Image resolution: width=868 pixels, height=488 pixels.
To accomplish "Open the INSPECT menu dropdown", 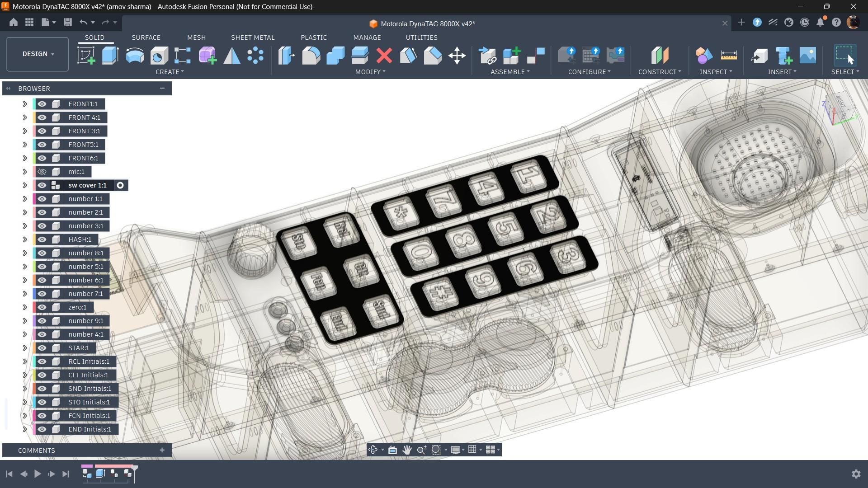I will coord(716,72).
